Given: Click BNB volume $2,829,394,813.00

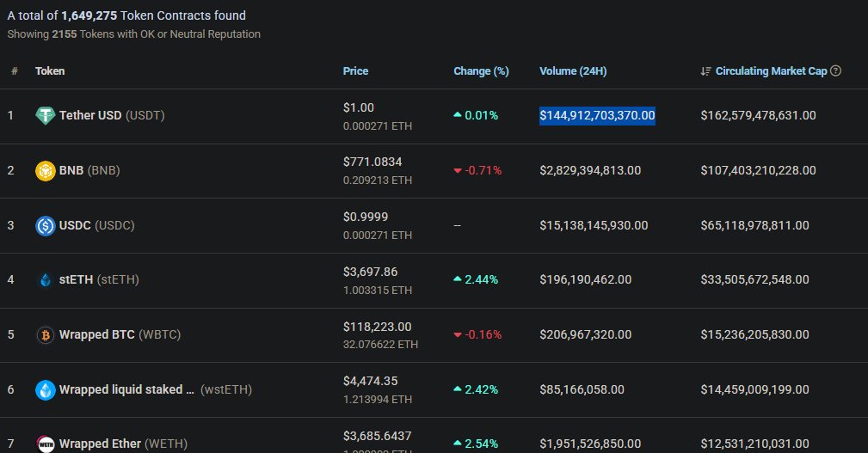Looking at the screenshot, I should pyautogui.click(x=590, y=170).
